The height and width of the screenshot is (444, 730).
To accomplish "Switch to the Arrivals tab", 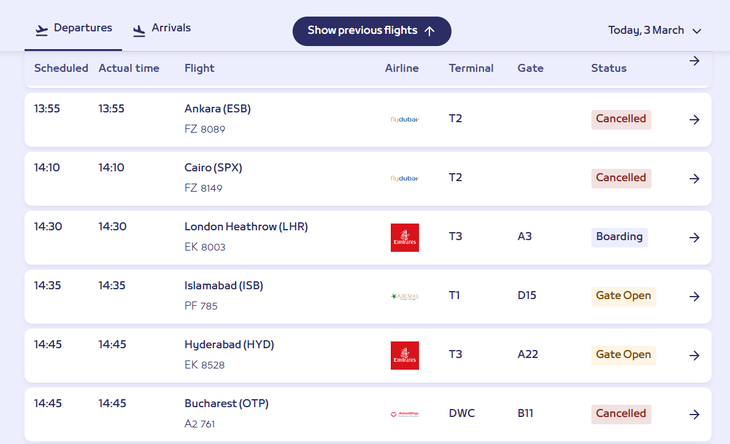I will coord(161,29).
